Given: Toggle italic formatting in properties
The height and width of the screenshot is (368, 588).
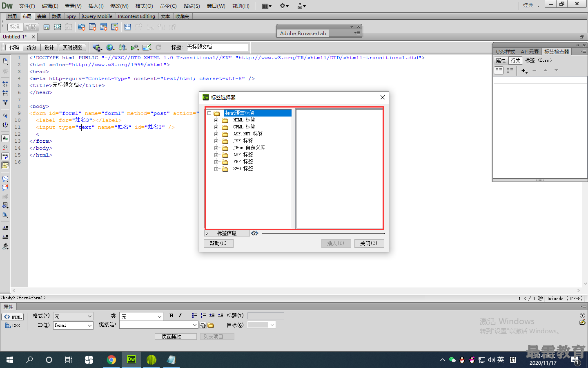Looking at the screenshot, I should (x=180, y=316).
